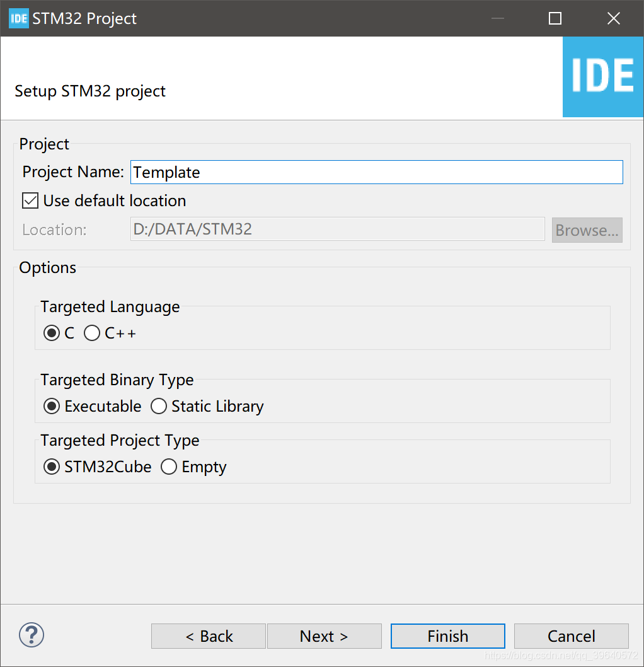The height and width of the screenshot is (667, 644).
Task: Select Empty project type
Action: 169,467
